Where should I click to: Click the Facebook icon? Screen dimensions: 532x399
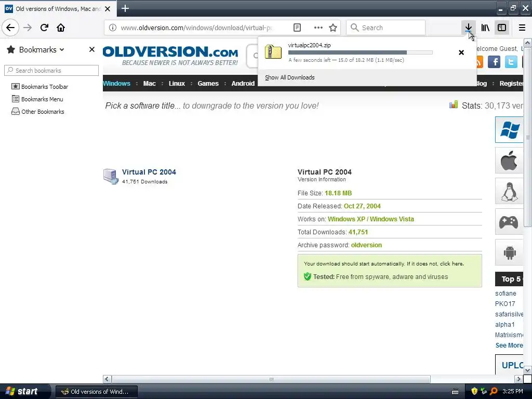pos(494,62)
